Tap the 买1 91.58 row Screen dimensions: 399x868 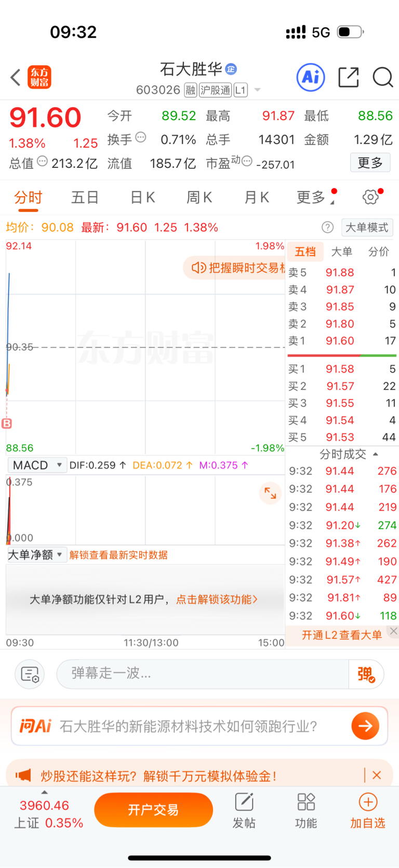coord(342,369)
